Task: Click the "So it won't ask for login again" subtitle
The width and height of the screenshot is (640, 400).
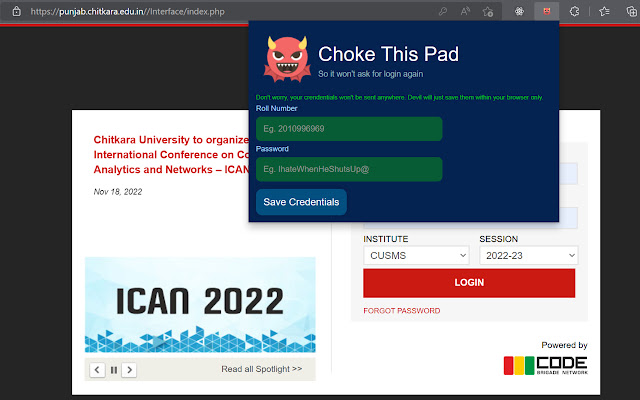Action: click(370, 74)
